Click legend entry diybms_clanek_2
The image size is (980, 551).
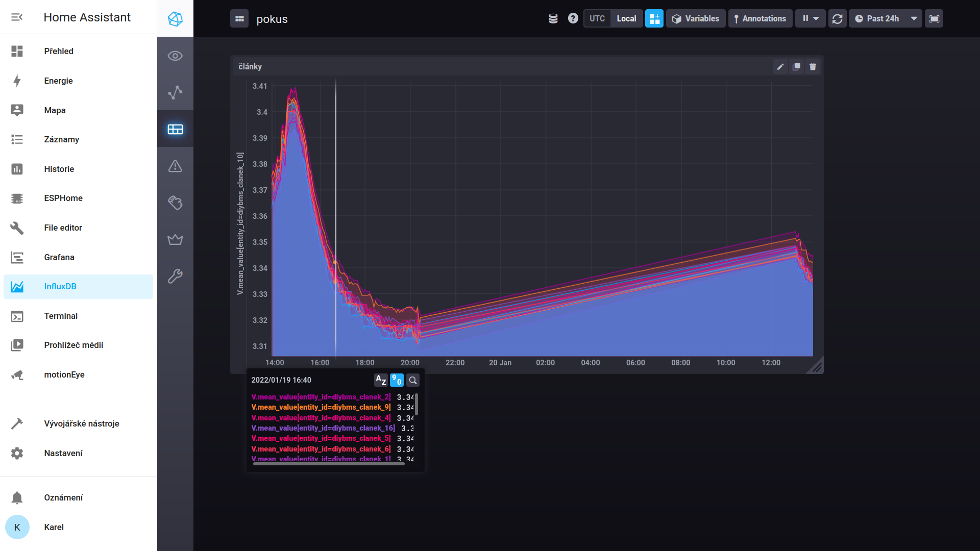tap(321, 397)
